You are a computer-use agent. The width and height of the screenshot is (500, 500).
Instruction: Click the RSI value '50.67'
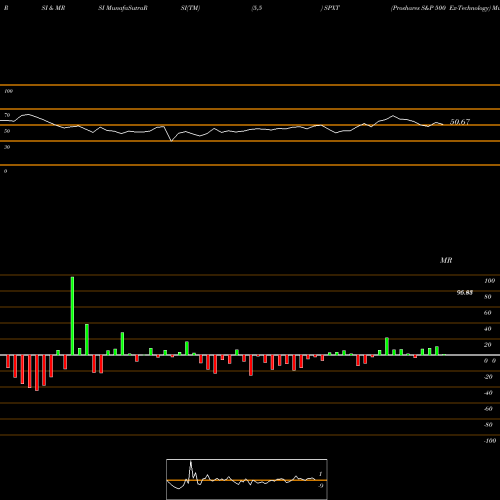pos(460,122)
